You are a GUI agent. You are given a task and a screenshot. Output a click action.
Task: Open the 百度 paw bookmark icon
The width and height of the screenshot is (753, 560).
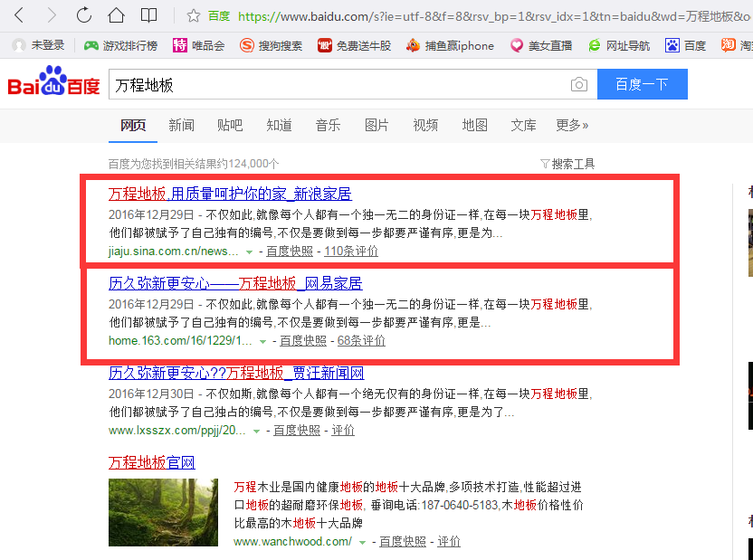pyautogui.click(x=672, y=45)
